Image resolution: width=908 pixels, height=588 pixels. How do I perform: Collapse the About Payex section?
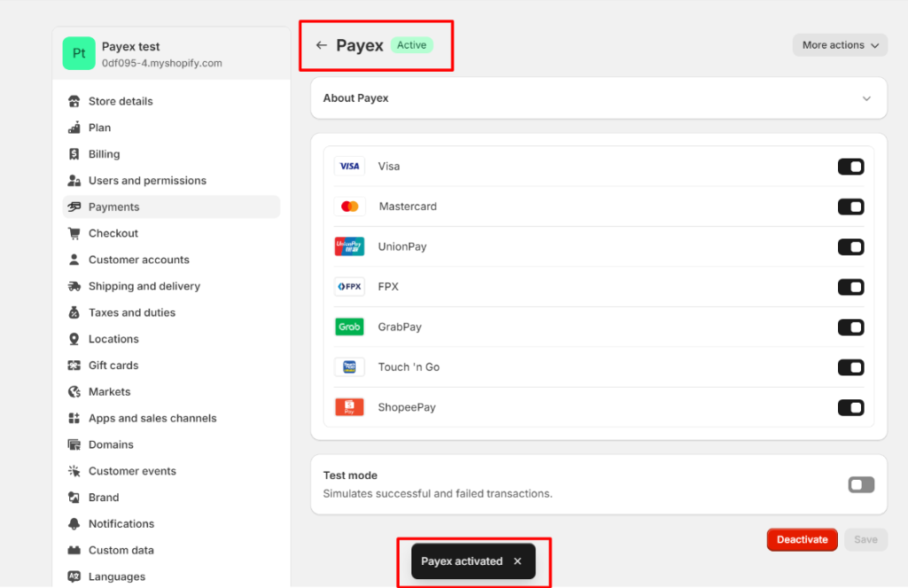coord(866,98)
